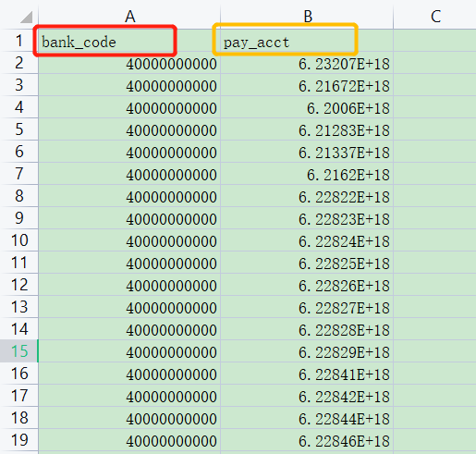Select the bank_code header cell
This screenshot has height=454, width=476.
[x=129, y=41]
